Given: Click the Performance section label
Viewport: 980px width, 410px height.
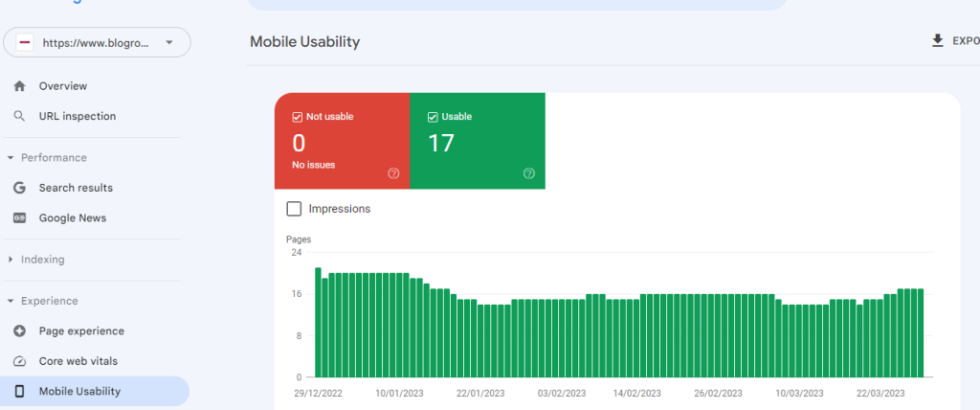Looking at the screenshot, I should 54,158.
